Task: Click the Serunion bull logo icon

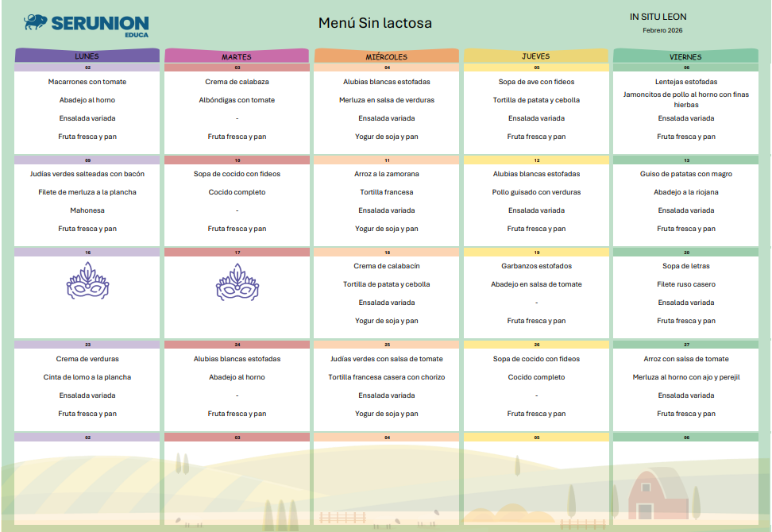Action: [x=36, y=21]
